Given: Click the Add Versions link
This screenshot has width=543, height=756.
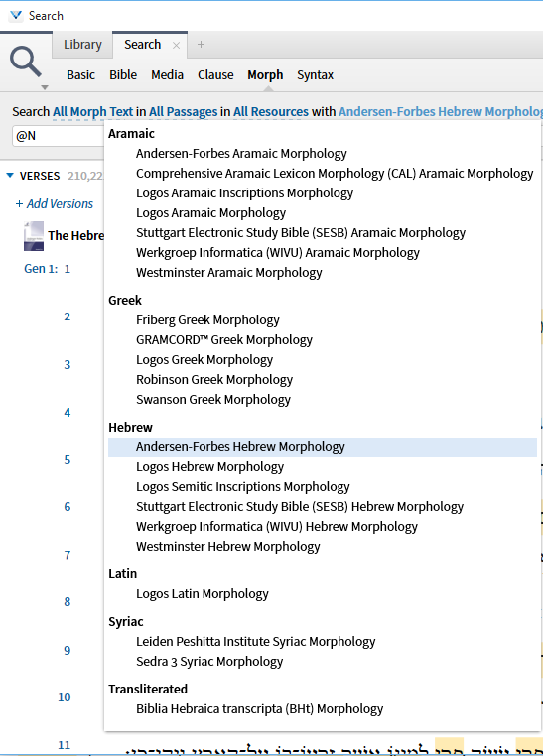Looking at the screenshot, I should pyautogui.click(x=54, y=204).
